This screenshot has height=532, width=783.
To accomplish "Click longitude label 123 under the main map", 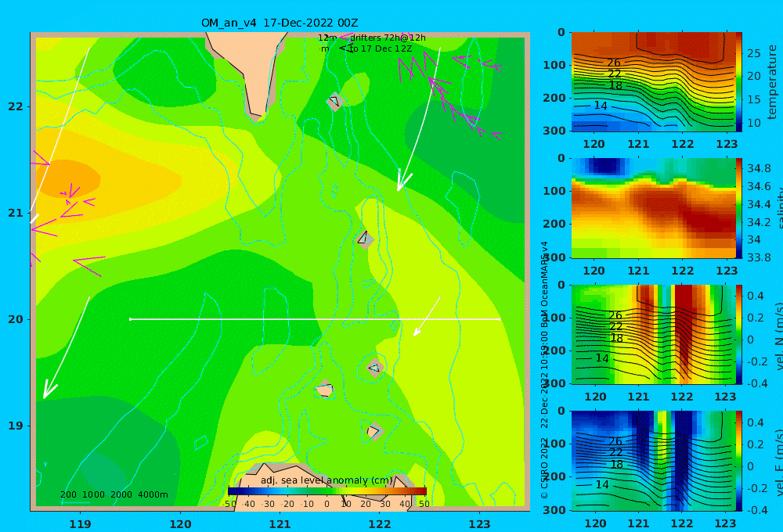I will (x=480, y=524).
